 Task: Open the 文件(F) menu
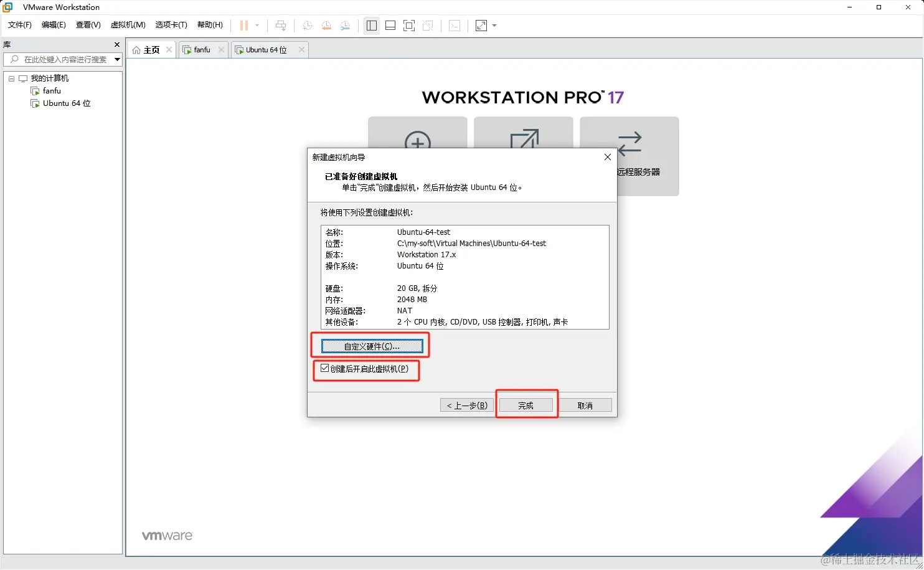(x=20, y=25)
